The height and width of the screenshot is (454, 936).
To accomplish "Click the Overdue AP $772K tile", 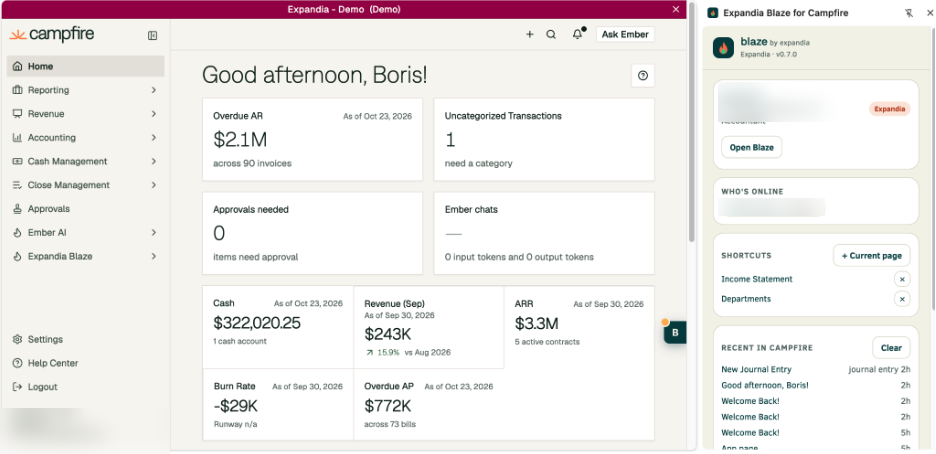I will 429,404.
